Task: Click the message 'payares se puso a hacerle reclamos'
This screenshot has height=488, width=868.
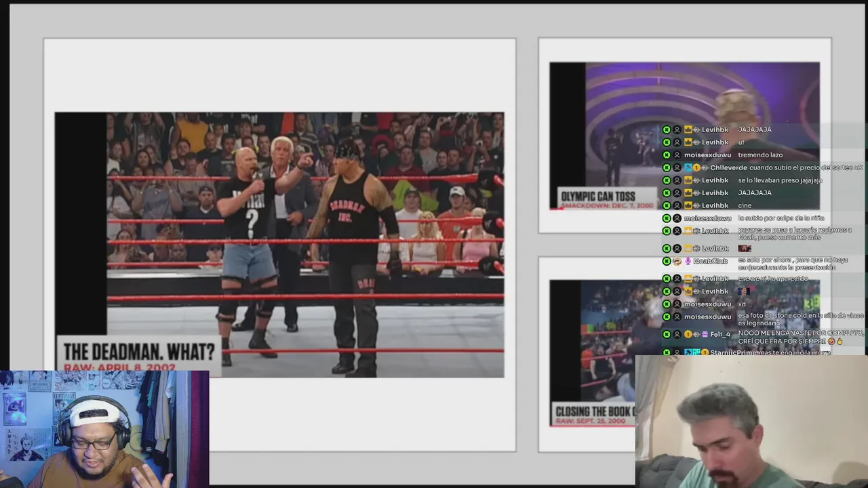Action: click(795, 234)
